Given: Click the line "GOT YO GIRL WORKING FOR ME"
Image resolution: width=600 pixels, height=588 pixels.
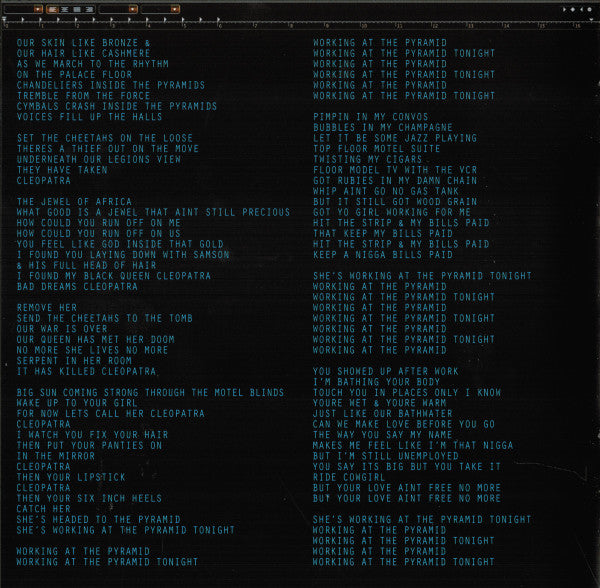Looking at the screenshot, I should [x=392, y=212].
